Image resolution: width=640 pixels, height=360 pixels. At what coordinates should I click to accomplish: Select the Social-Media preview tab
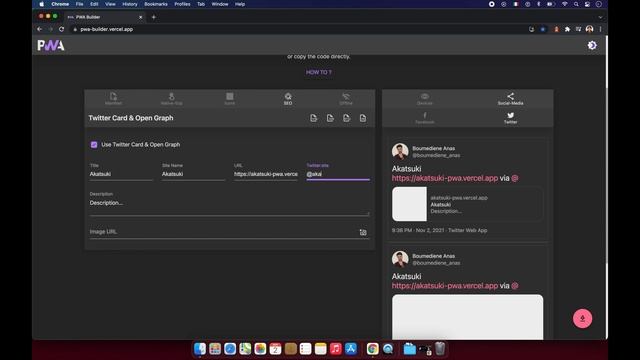510,98
